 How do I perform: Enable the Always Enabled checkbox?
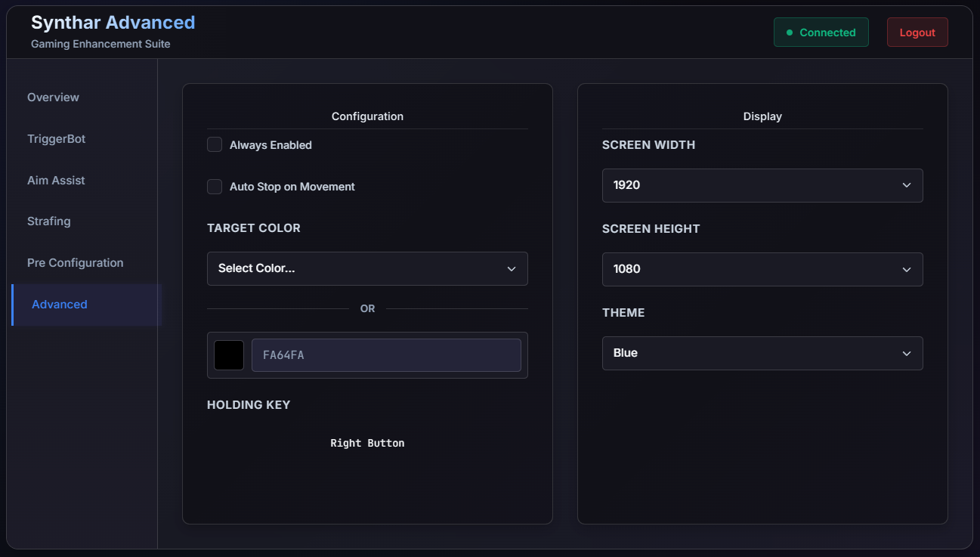point(214,144)
